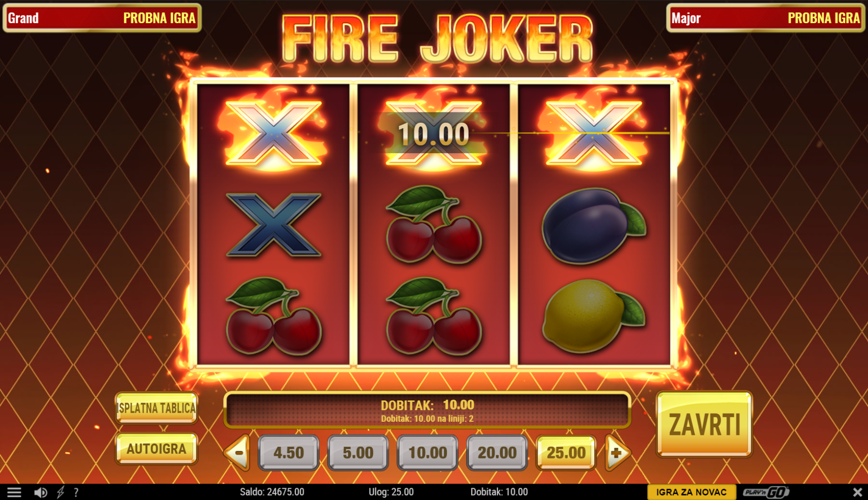This screenshot has height=500, width=868.
Task: Choose the 20.00 bet amount
Action: 497,452
